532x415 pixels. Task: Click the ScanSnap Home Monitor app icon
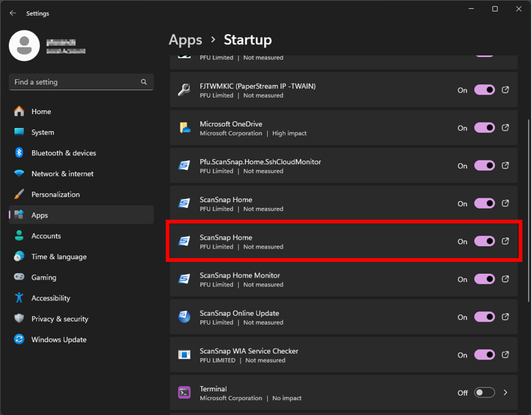pos(184,280)
